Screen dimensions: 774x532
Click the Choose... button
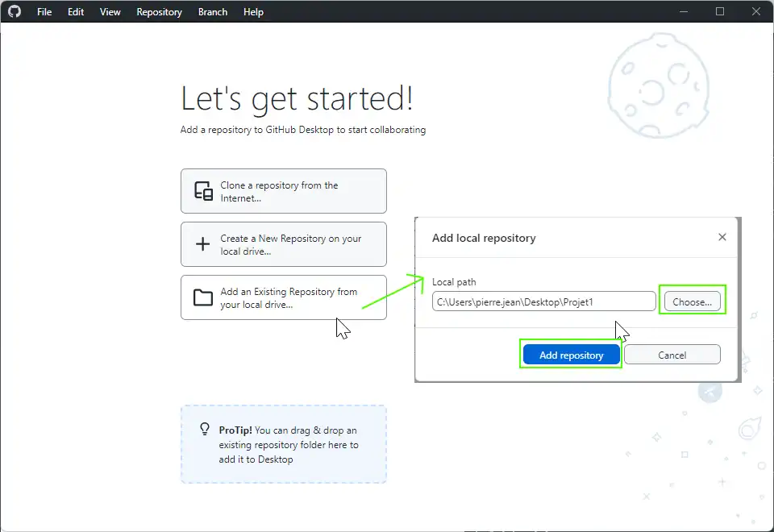click(x=692, y=301)
